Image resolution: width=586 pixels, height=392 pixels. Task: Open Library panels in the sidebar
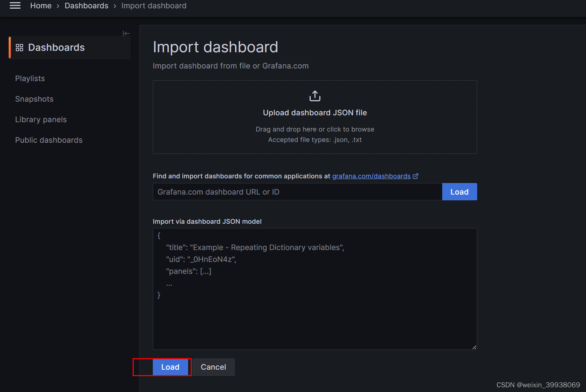click(41, 120)
